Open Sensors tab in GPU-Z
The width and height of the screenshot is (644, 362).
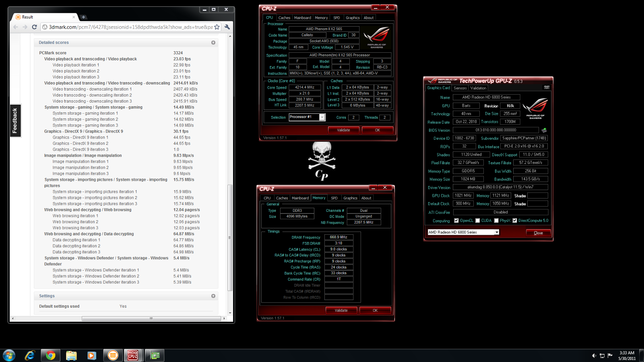click(460, 88)
